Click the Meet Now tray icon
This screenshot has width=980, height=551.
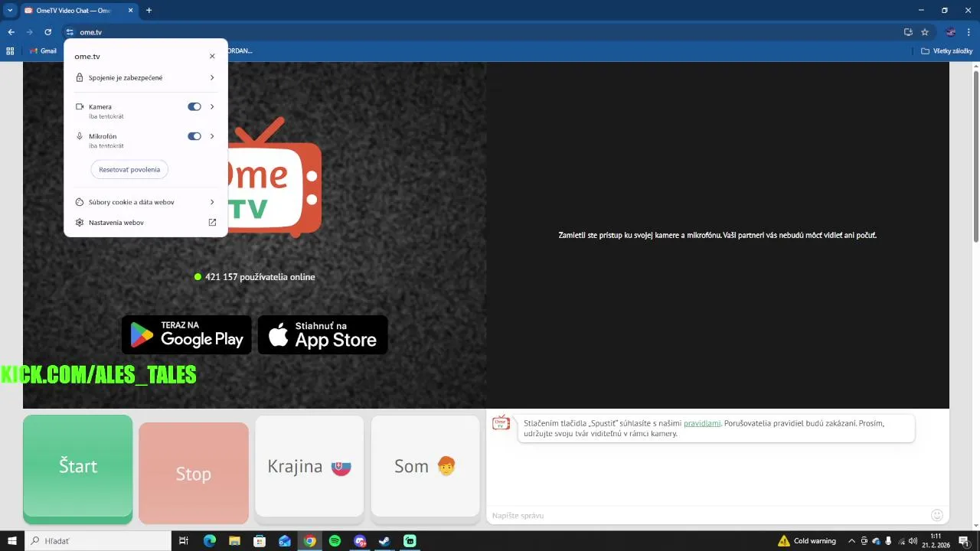[x=864, y=541]
